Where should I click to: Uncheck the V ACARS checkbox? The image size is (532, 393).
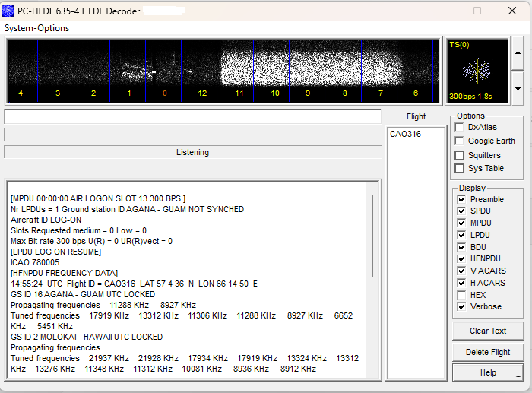461,271
